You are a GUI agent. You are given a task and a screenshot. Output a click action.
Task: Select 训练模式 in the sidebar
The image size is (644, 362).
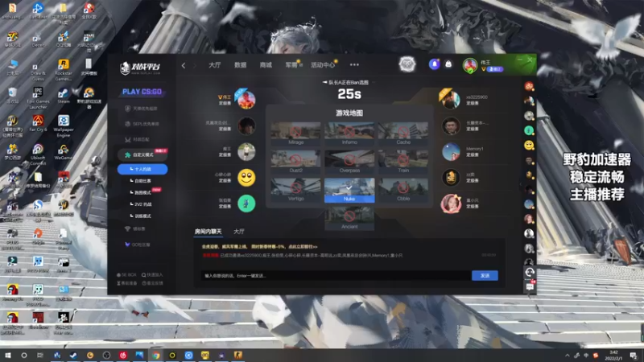pyautogui.click(x=141, y=216)
